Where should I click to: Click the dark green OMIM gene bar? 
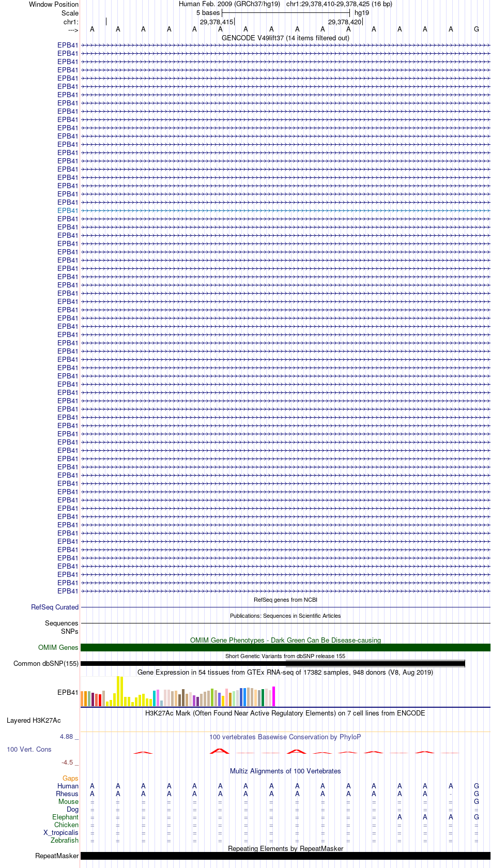click(x=285, y=647)
